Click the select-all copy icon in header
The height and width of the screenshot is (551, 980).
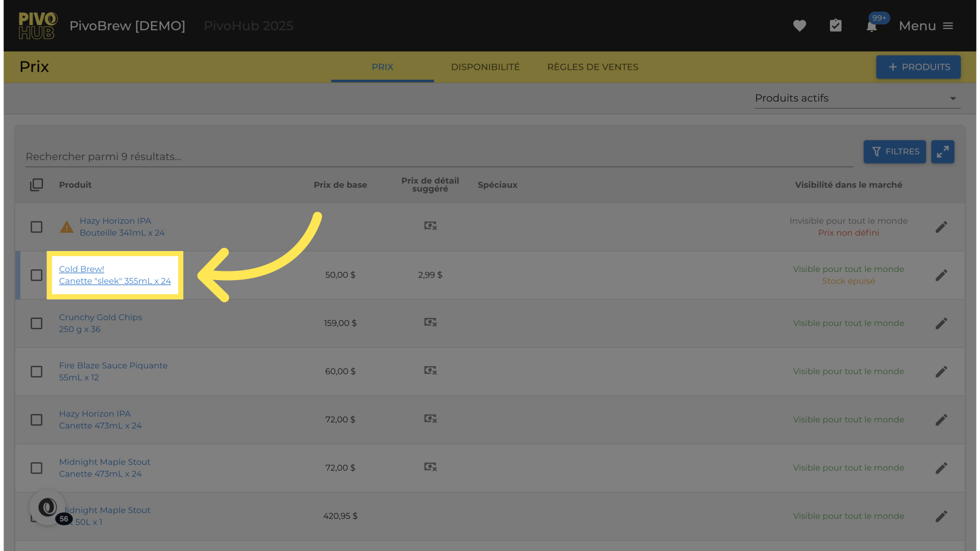[x=36, y=185]
